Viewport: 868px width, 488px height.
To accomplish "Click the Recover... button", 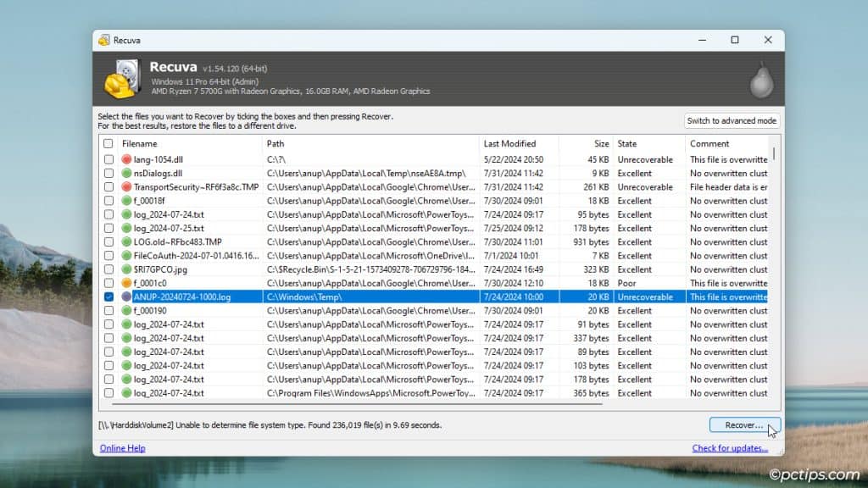I will [x=743, y=424].
